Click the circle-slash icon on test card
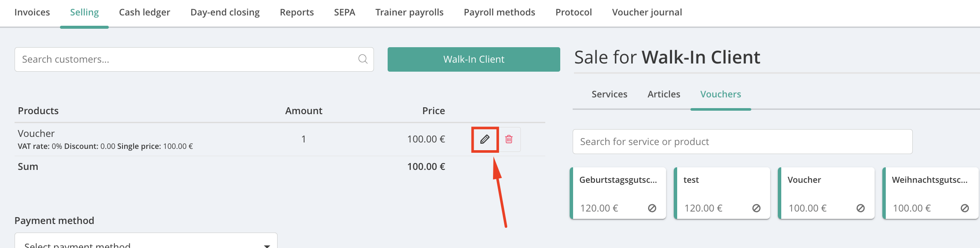The height and width of the screenshot is (248, 980). [x=756, y=208]
